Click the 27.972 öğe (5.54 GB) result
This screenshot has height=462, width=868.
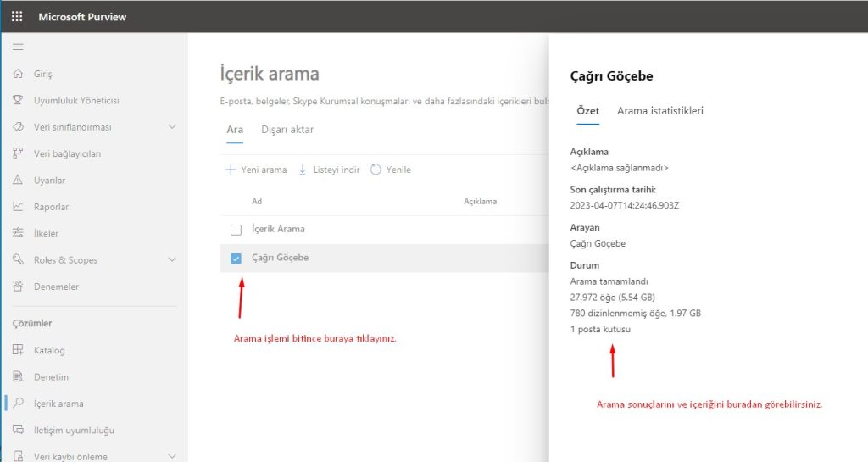pos(612,297)
